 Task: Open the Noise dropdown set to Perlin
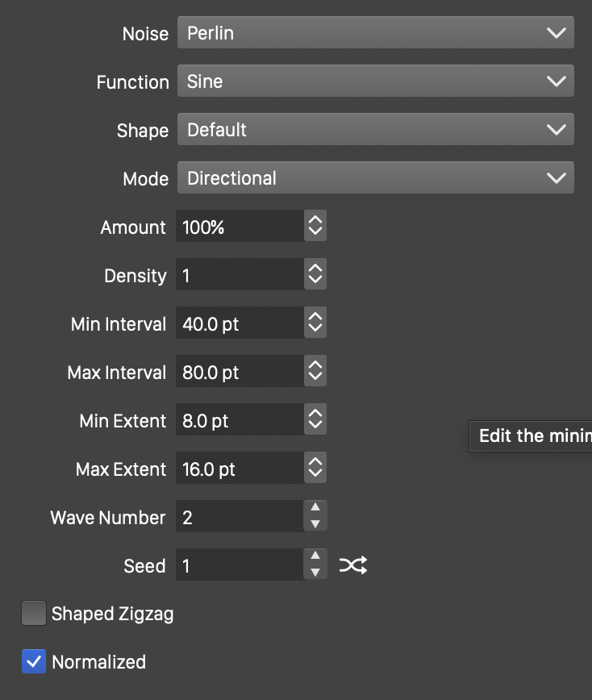tap(375, 33)
